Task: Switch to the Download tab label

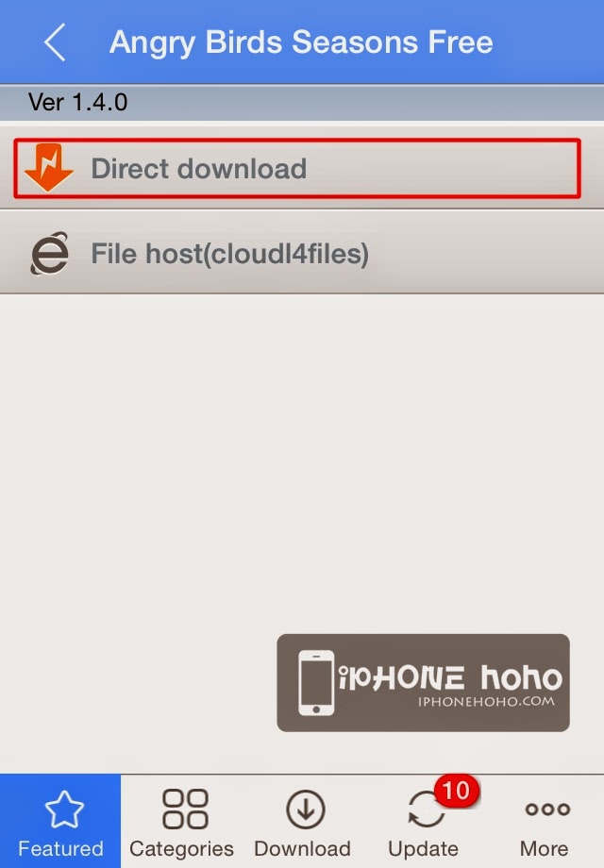Action: pos(302,848)
